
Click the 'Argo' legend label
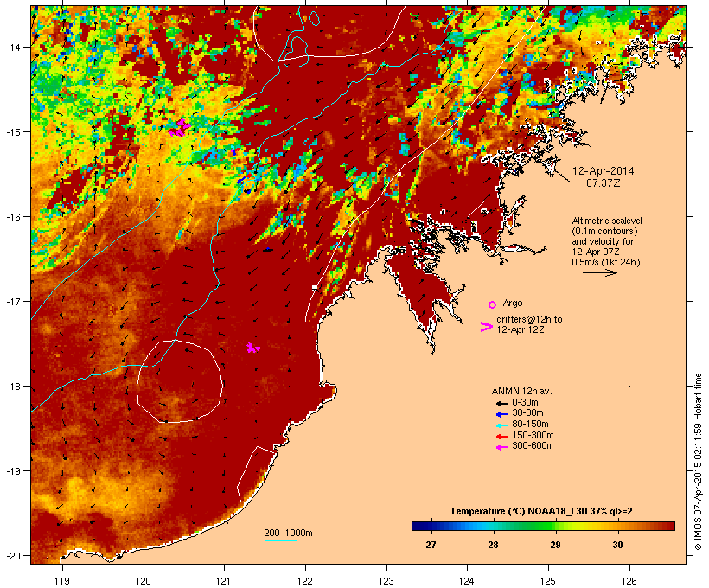(513, 303)
